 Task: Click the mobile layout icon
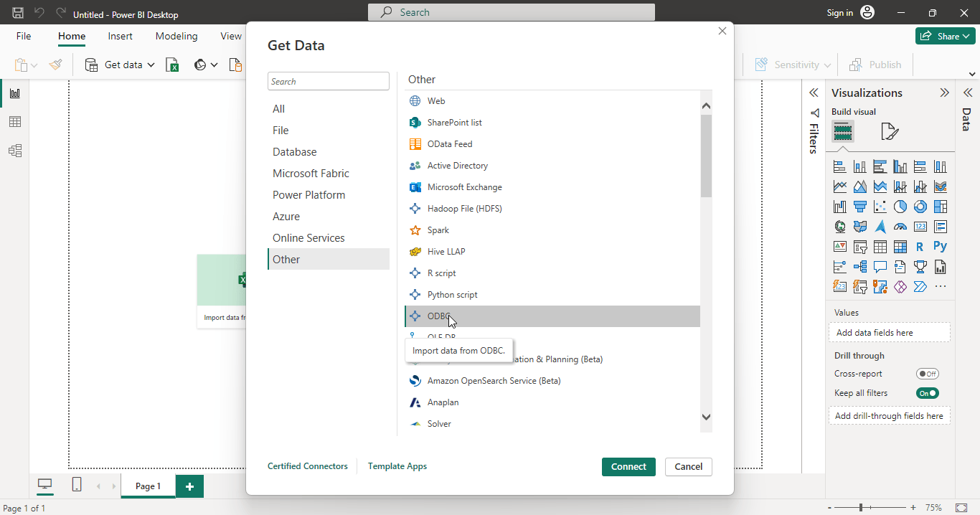pyautogui.click(x=77, y=486)
